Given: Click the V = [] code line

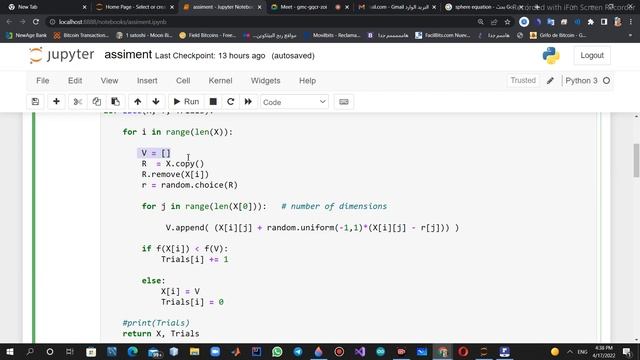Looking at the screenshot, I should (x=156, y=153).
